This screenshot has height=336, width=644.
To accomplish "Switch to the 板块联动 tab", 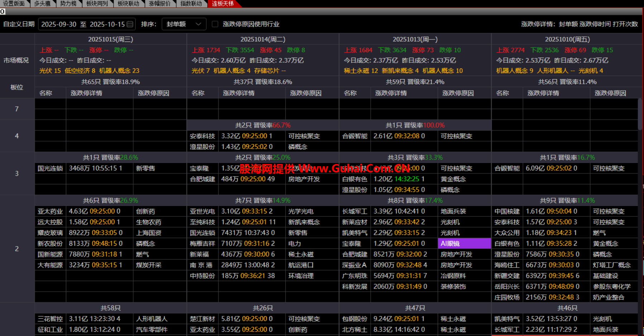I will pos(128,4).
